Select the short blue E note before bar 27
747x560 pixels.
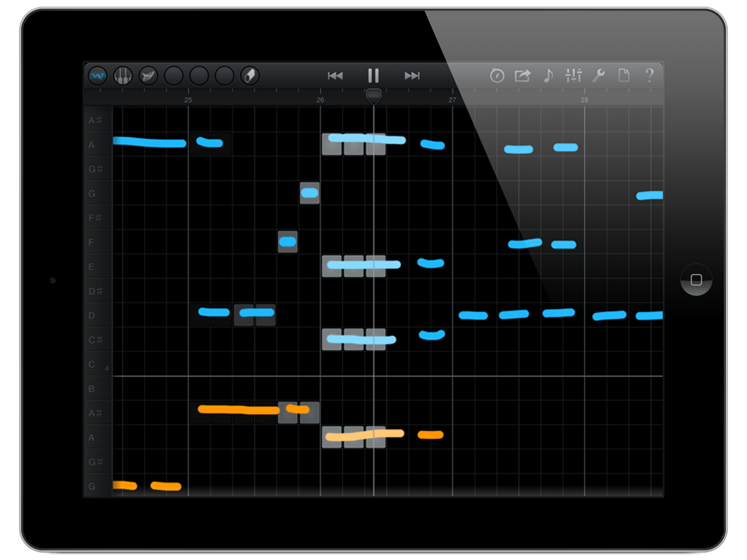pyautogui.click(x=430, y=262)
